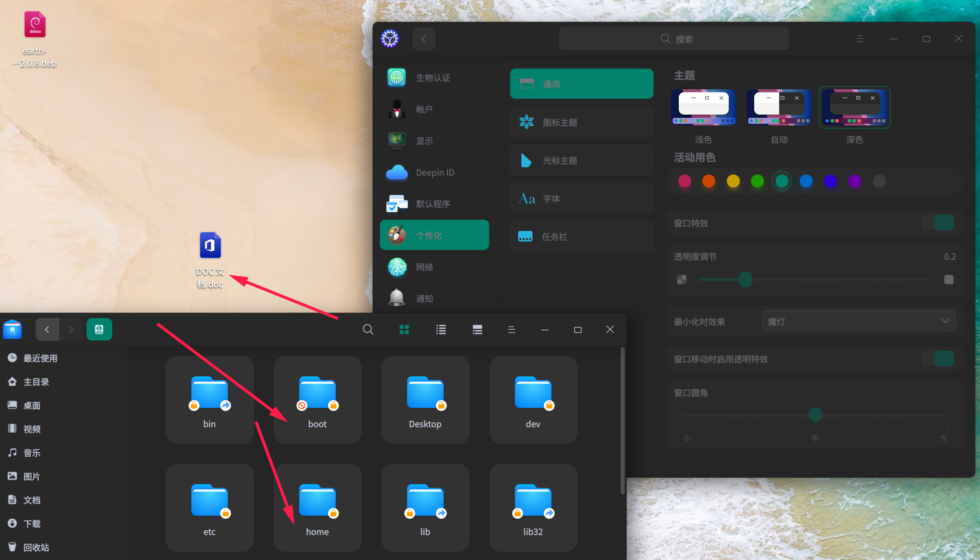Click the Control Center 搜索 field
The height and width of the screenshot is (560, 980).
click(674, 39)
